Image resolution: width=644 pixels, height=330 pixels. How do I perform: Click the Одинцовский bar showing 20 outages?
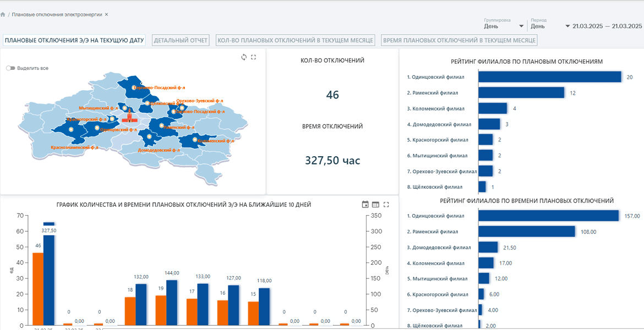[x=550, y=77]
